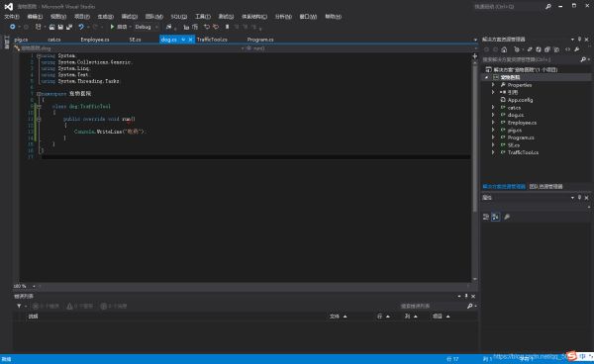Expand cat.cs node in solution tree

(x=493, y=108)
